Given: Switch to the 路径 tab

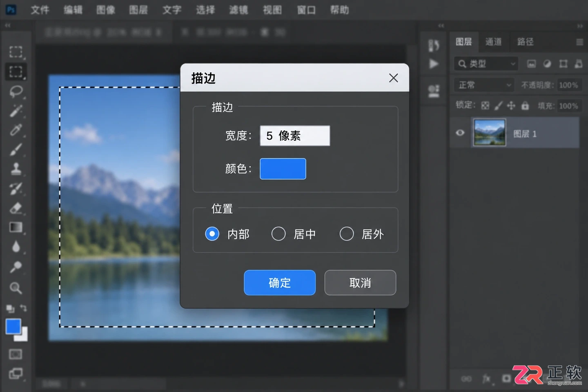Looking at the screenshot, I should [x=525, y=42].
